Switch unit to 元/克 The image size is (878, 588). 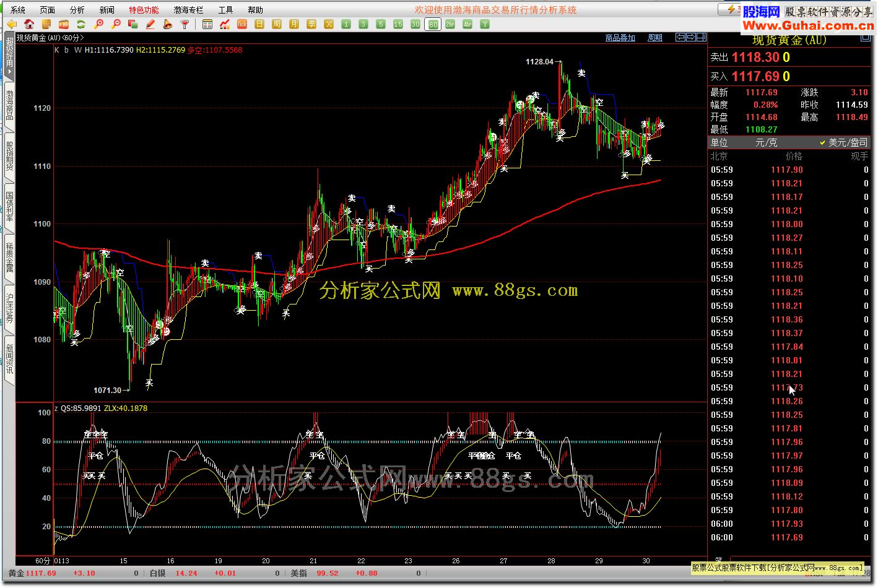click(x=766, y=142)
